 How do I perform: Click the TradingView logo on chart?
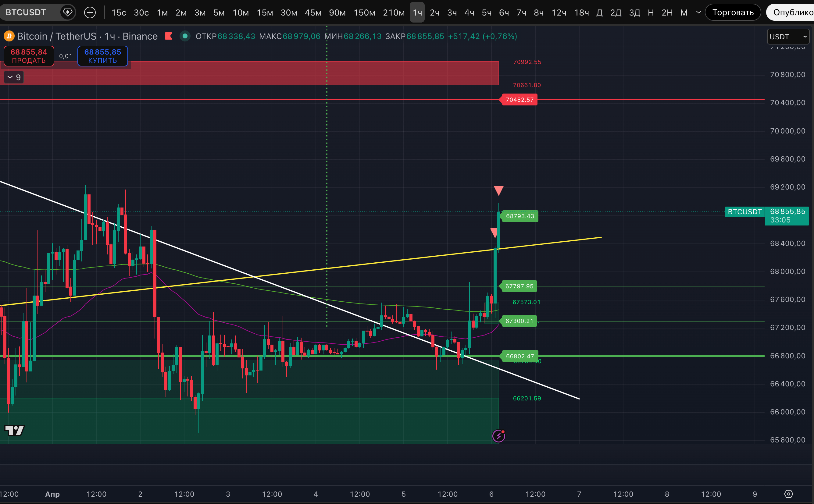pos(15,430)
